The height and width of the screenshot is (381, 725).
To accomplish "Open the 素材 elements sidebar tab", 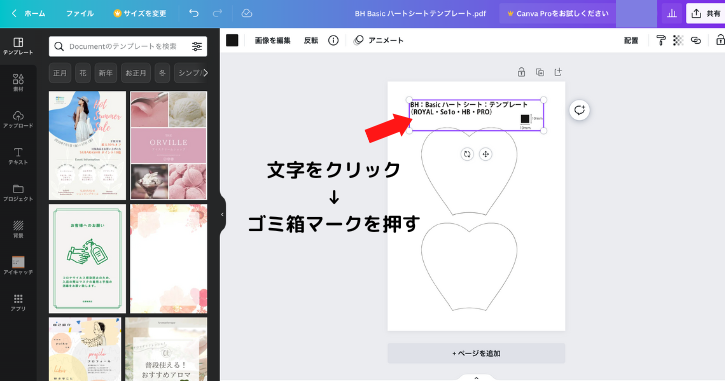I will pos(18,83).
